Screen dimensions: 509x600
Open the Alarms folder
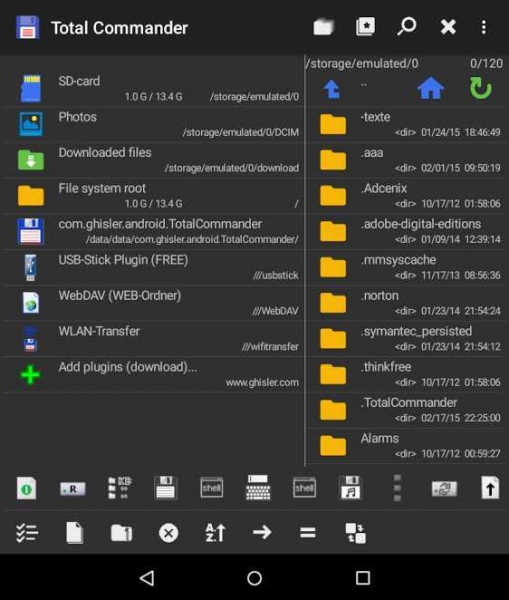tap(408, 445)
